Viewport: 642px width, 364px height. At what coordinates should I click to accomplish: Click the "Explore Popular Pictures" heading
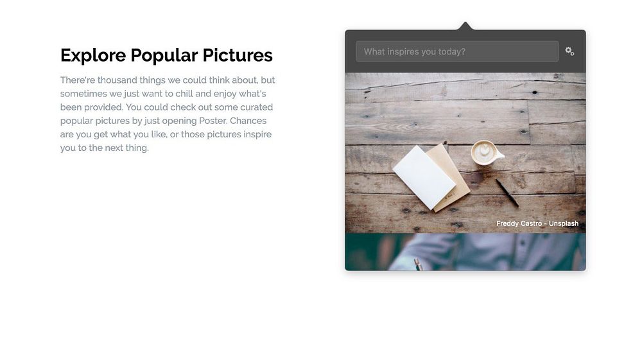pyautogui.click(x=166, y=55)
